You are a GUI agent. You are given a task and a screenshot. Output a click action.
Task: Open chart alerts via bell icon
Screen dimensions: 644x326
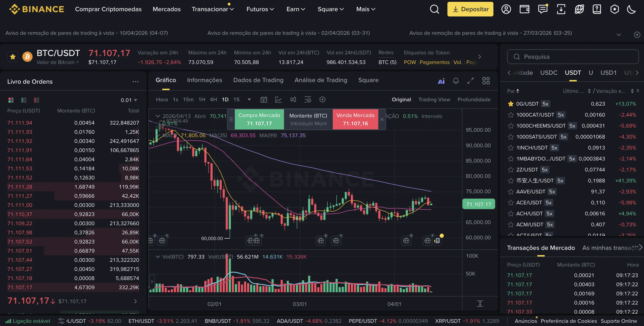(456, 80)
